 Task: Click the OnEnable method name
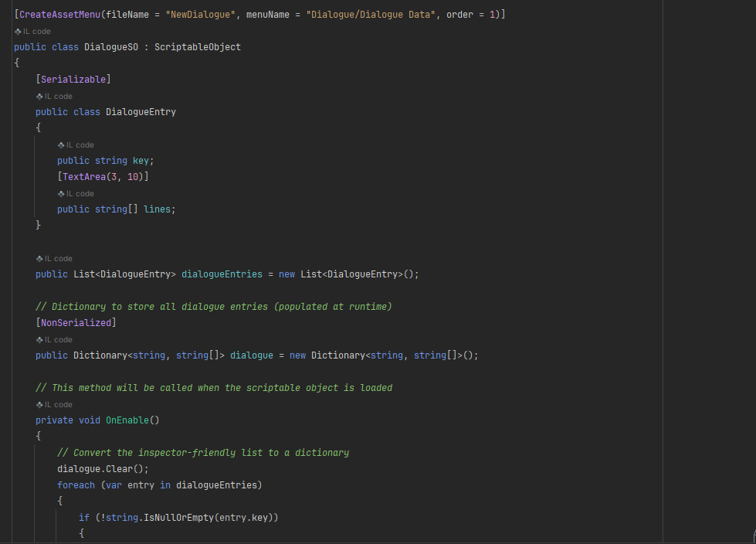[x=127, y=420]
